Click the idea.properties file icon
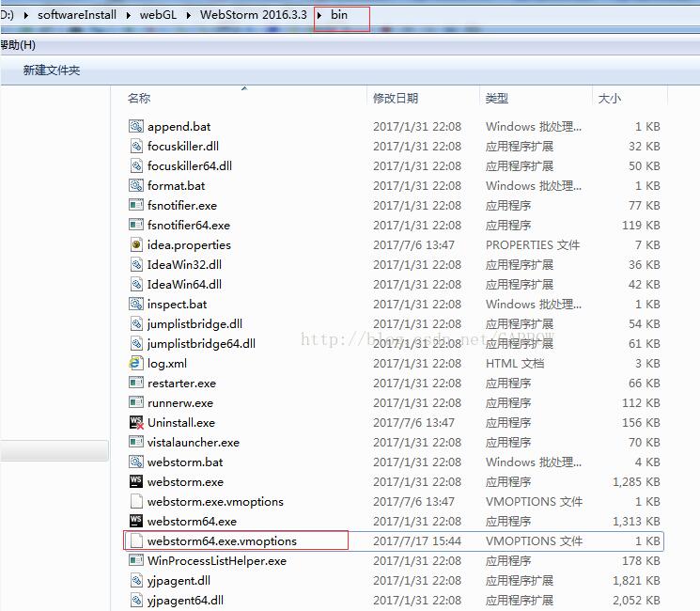700x611 pixels. point(136,245)
